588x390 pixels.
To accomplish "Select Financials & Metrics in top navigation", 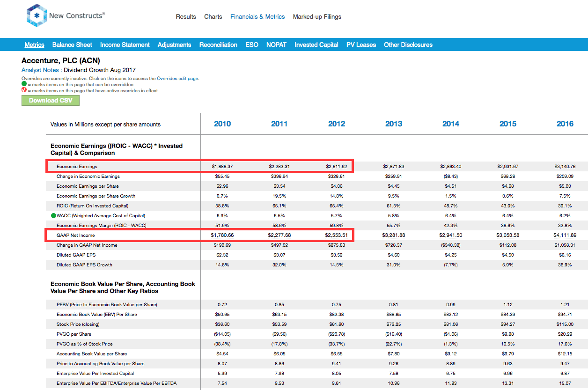I will (257, 17).
